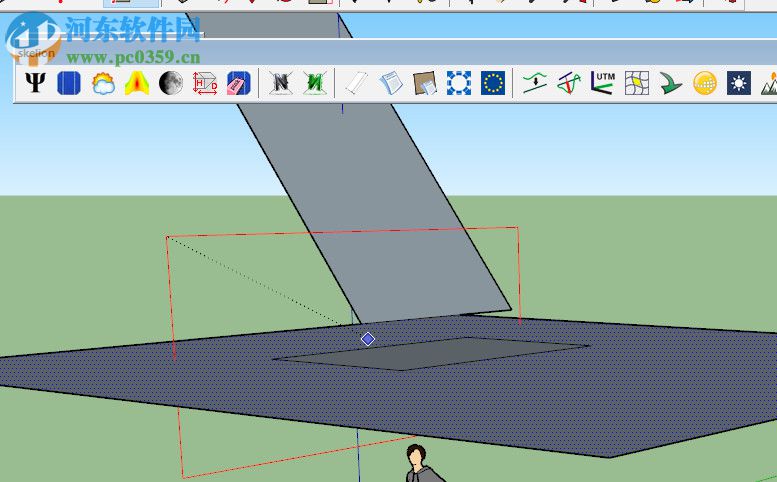Screen dimensions: 777x482
Task: Open the UTM coordinates axes tool
Action: pos(603,83)
